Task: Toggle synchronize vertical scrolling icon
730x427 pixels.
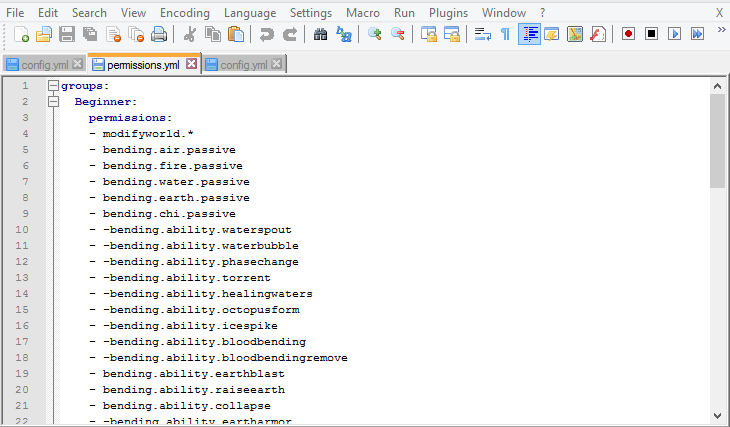Action: pyautogui.click(x=428, y=34)
